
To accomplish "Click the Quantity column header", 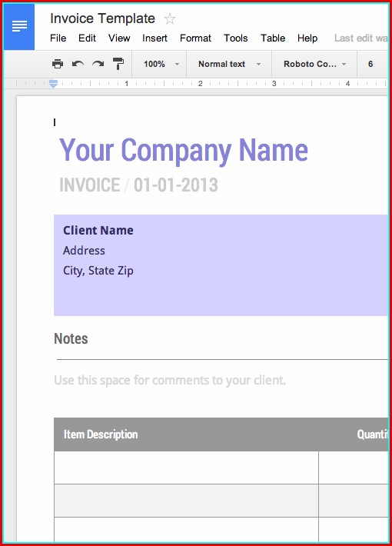I will pos(372,434).
